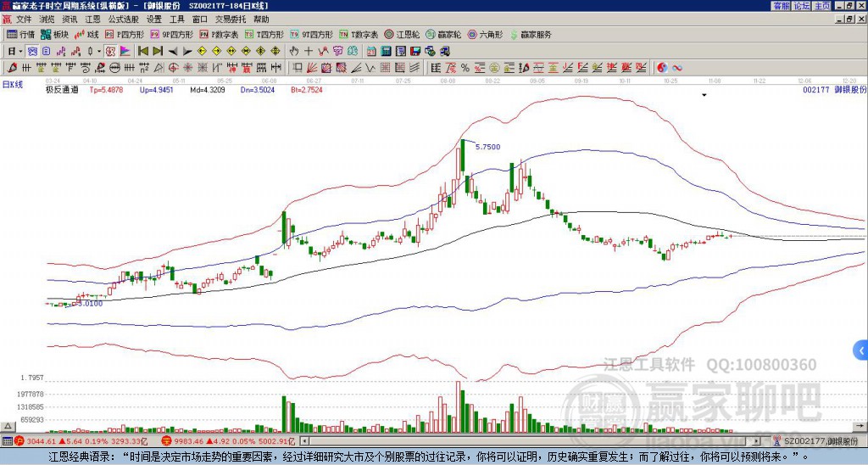Viewport: 868px width, 465px height.
Task: Click the save floppy disk icon
Action: 415,52
